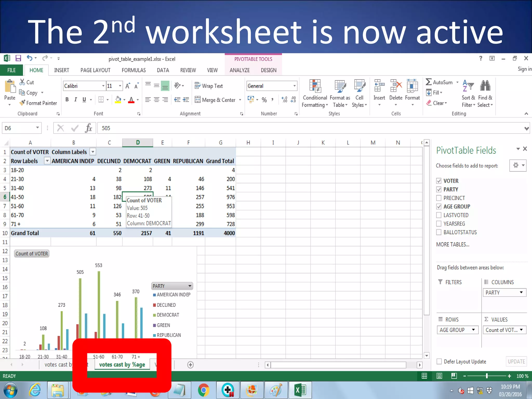
Task: Select the 'votes cast by %age' sheet tab
Action: 122,364
